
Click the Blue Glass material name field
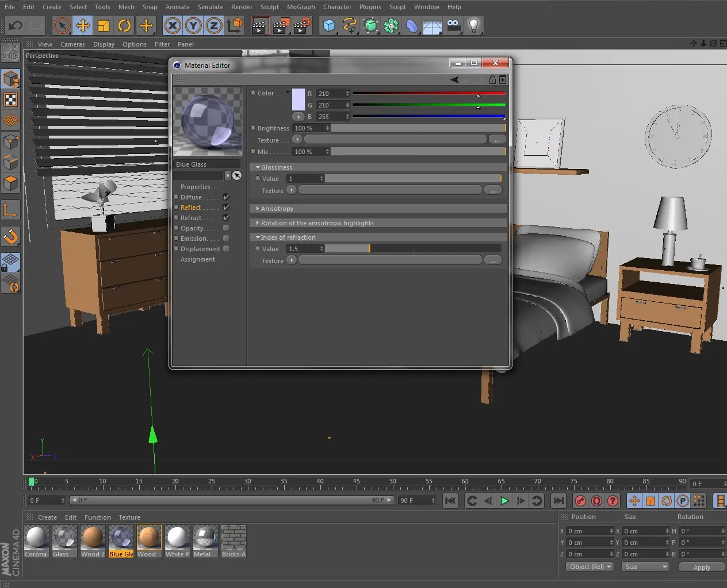(208, 164)
